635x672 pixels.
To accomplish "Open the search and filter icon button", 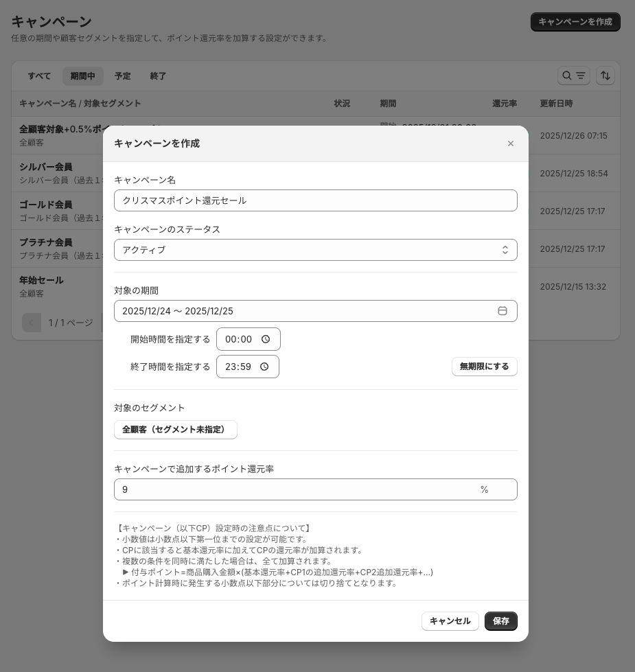I will 573,76.
